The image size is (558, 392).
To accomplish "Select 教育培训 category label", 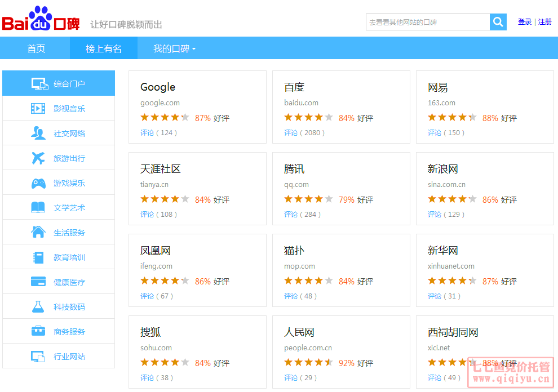I will point(69,257).
